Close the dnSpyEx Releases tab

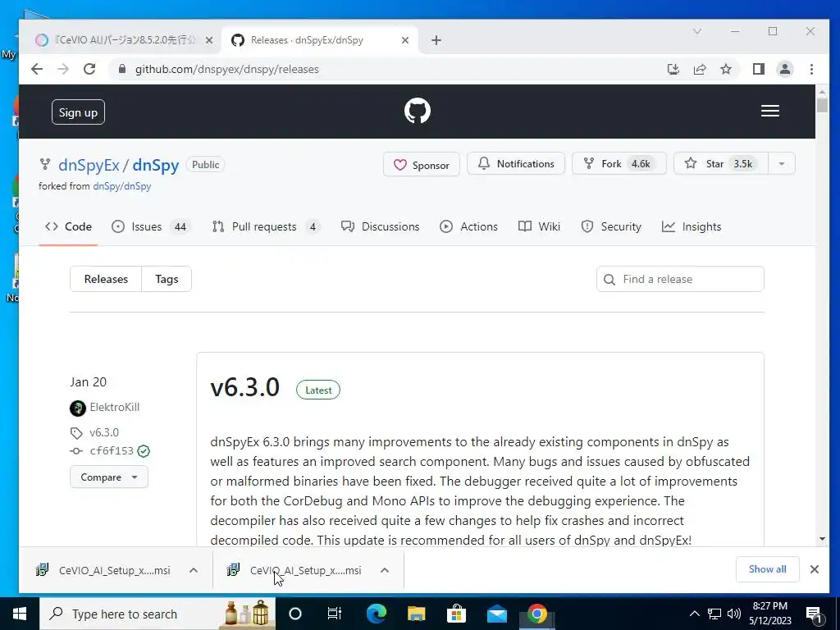point(405,40)
